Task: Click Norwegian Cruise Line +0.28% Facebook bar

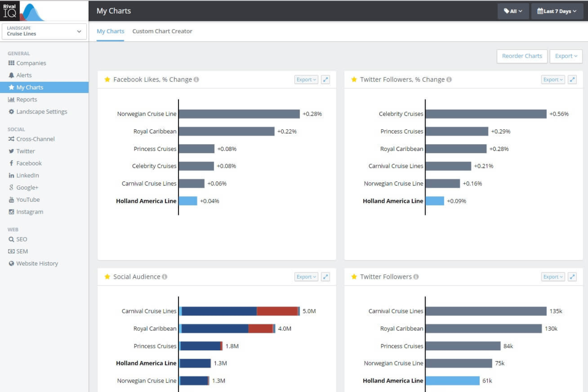Action: point(239,114)
